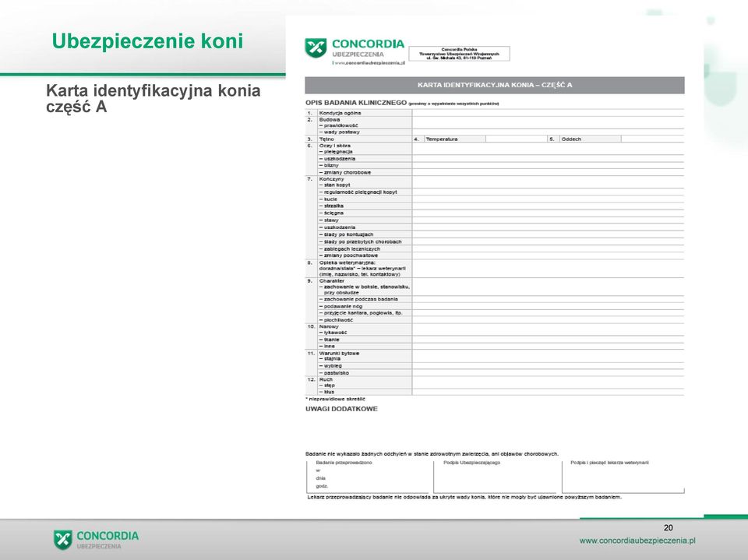Click 'Podpis i pieczęć lekarza weterynarii' box

click(623, 476)
